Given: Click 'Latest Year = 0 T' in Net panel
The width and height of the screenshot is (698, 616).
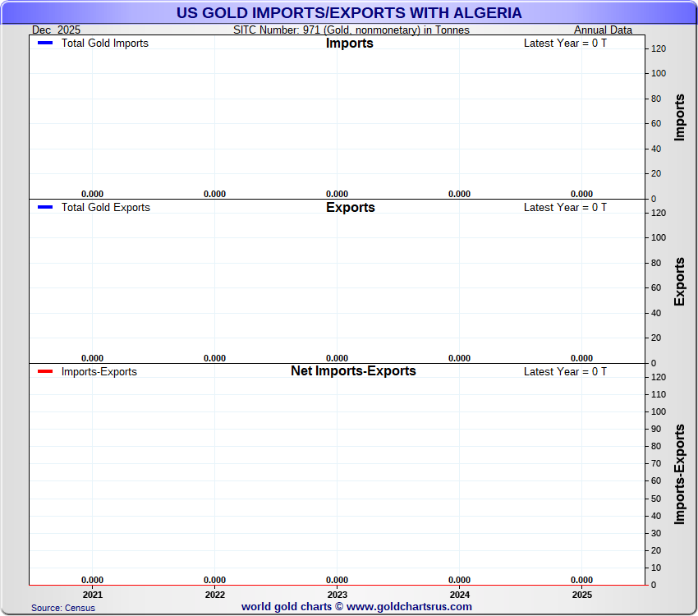Looking at the screenshot, I should 565,371.
